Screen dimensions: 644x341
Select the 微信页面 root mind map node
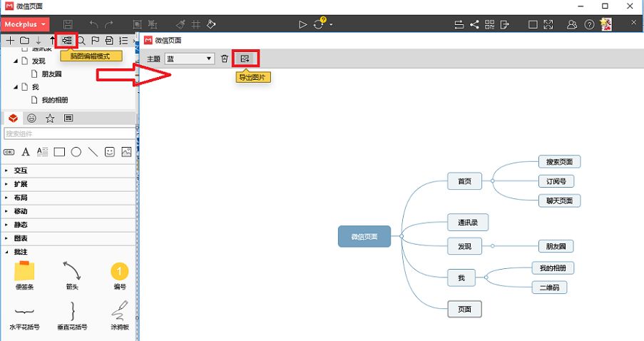(x=364, y=237)
